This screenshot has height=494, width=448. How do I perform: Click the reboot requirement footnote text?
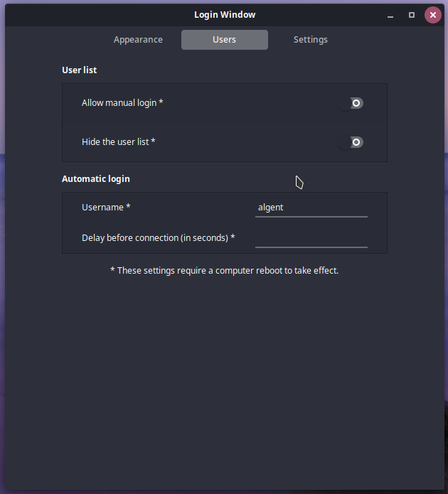(x=224, y=271)
